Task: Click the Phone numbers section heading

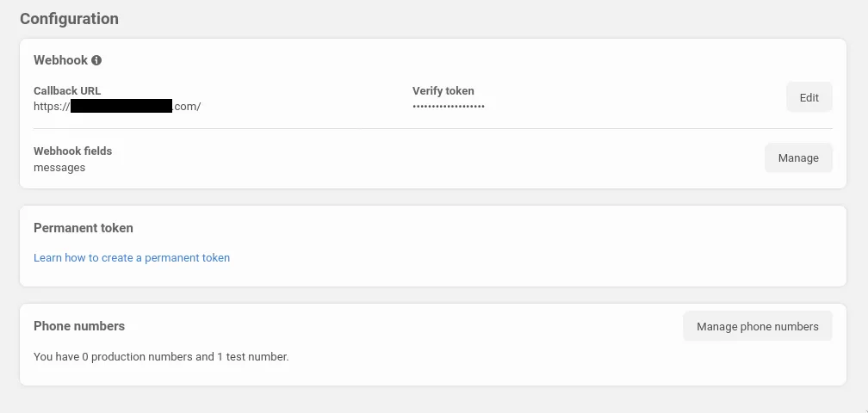Action: tap(79, 326)
